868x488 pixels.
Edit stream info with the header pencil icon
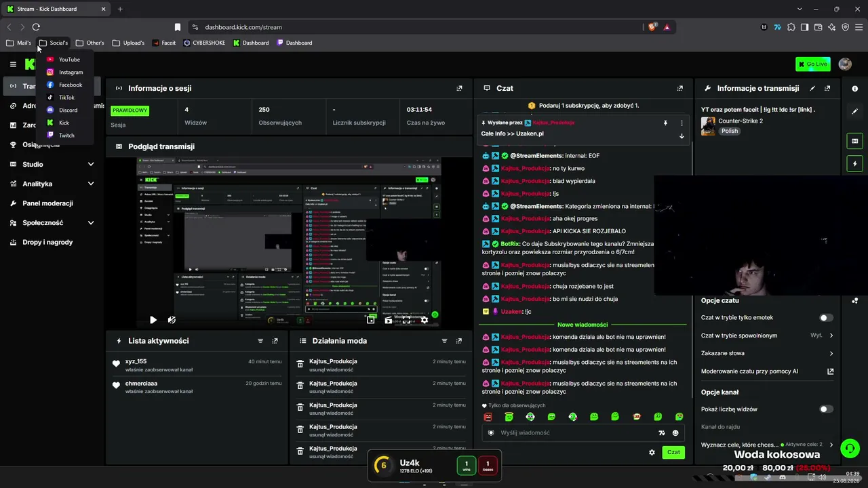click(812, 88)
